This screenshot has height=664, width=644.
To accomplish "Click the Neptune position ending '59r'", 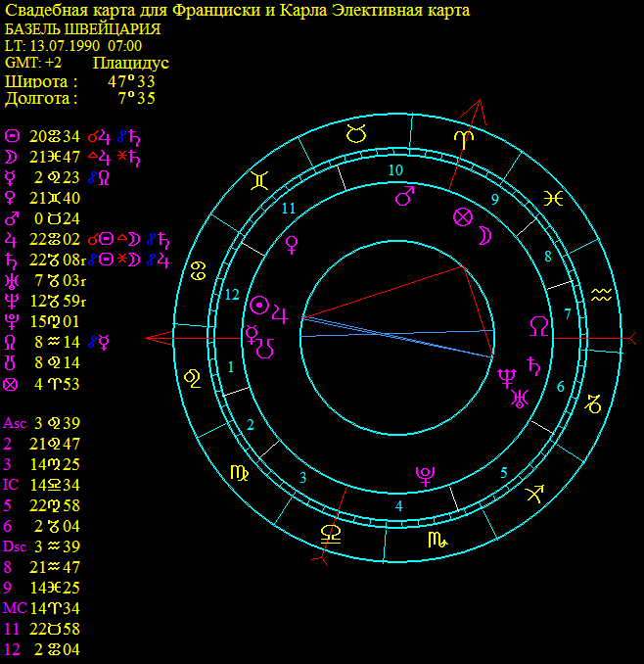I will click(x=59, y=302).
